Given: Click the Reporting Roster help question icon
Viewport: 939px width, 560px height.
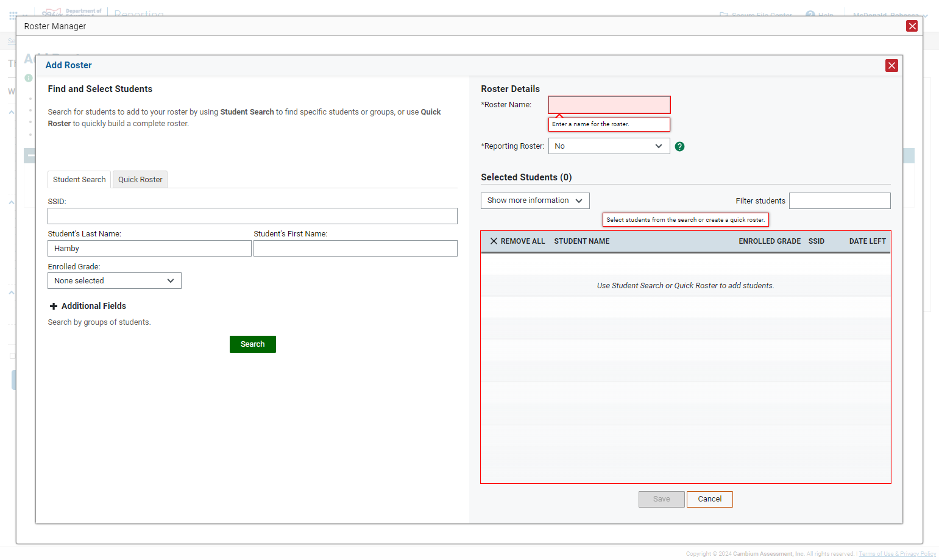Looking at the screenshot, I should [679, 146].
